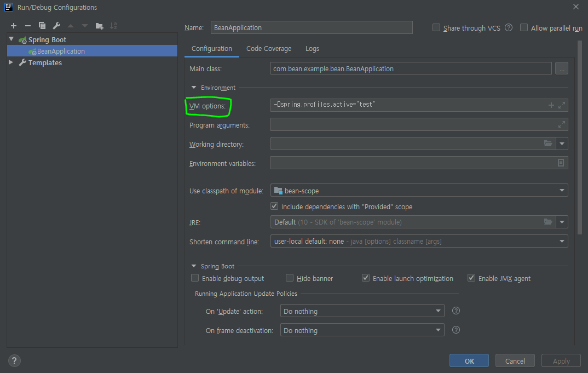588x373 pixels.
Task: Edit environment variables list icon
Action: click(x=561, y=163)
